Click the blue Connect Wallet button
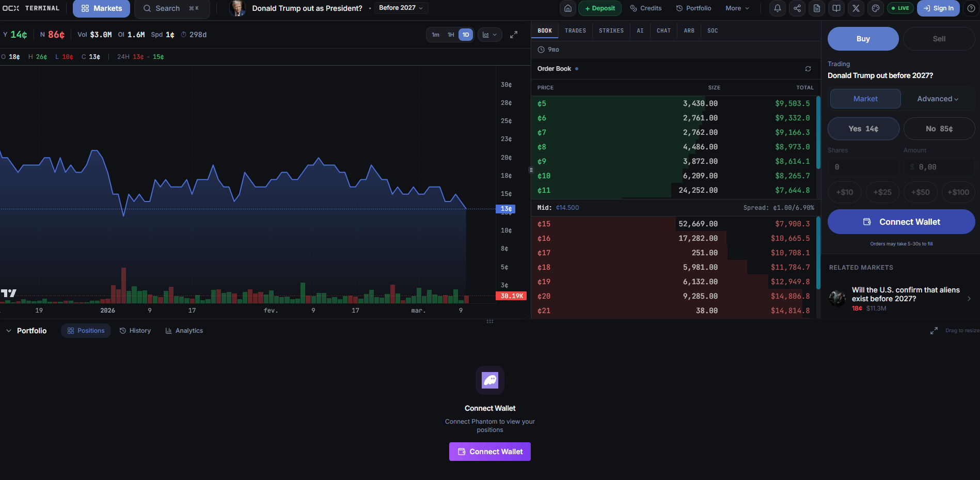 [x=902, y=222]
